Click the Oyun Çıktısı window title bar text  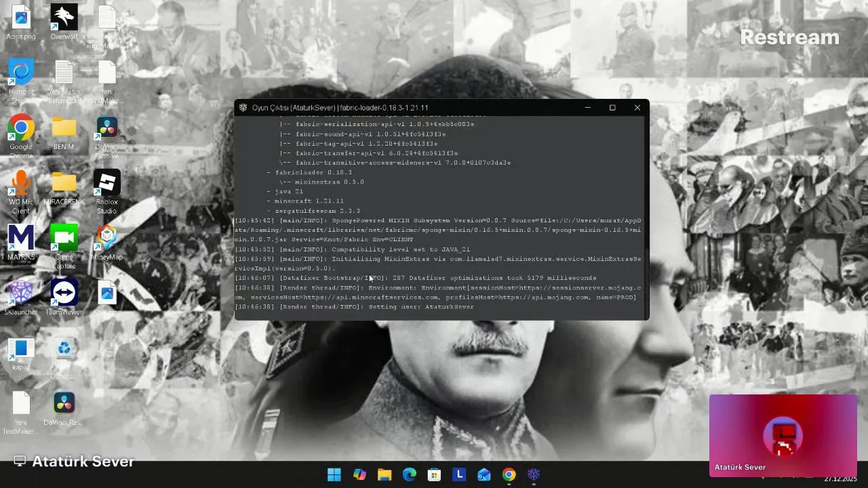[x=340, y=108]
